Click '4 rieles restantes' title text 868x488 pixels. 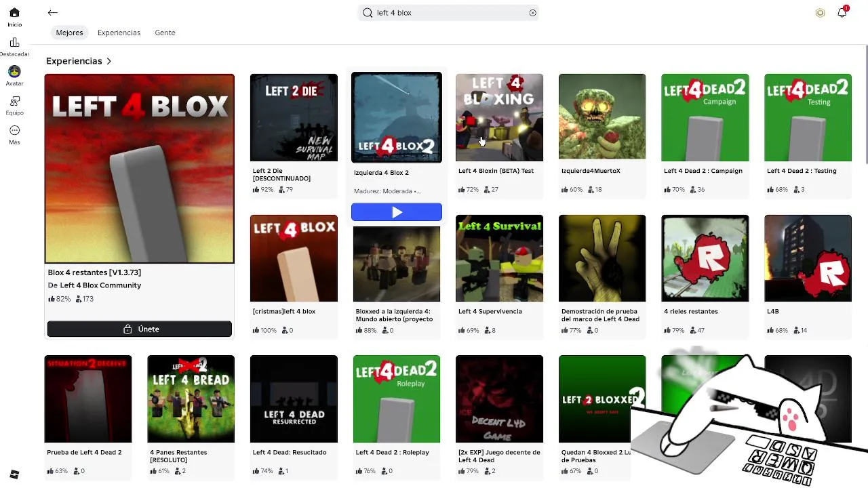coord(690,311)
